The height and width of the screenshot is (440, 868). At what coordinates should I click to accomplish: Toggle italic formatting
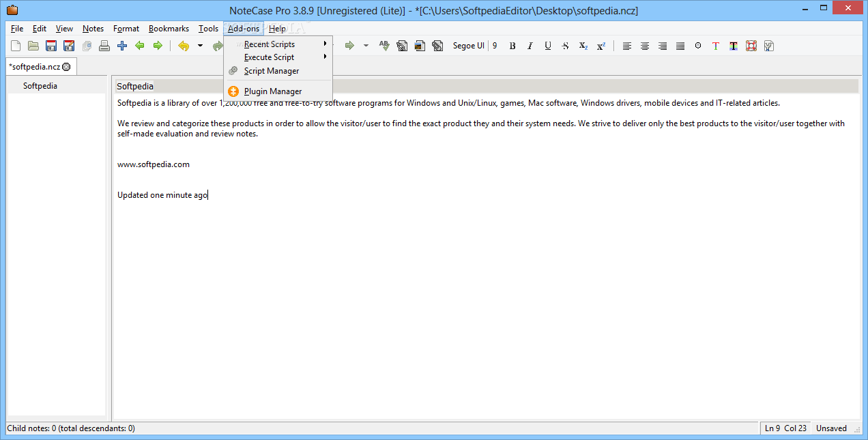[x=530, y=46]
